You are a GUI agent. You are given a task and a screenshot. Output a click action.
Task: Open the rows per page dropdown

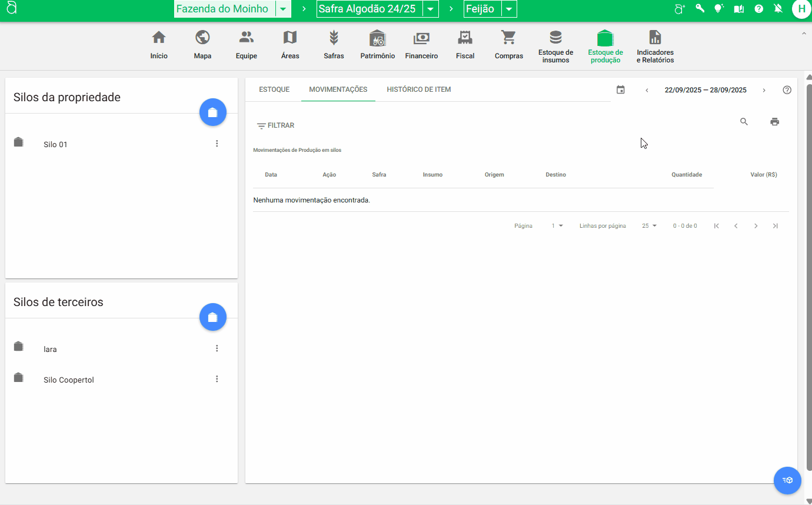tap(649, 226)
